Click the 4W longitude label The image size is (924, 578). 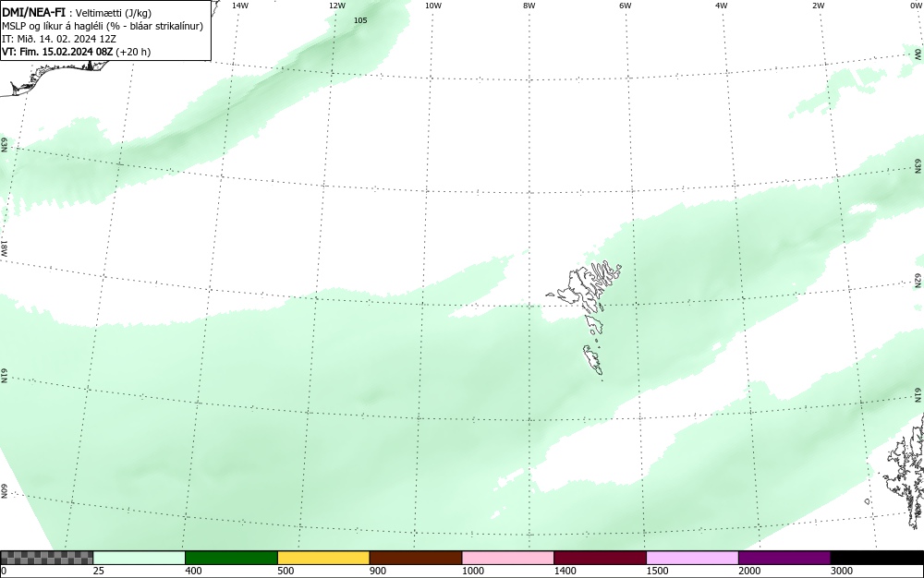tap(722, 6)
